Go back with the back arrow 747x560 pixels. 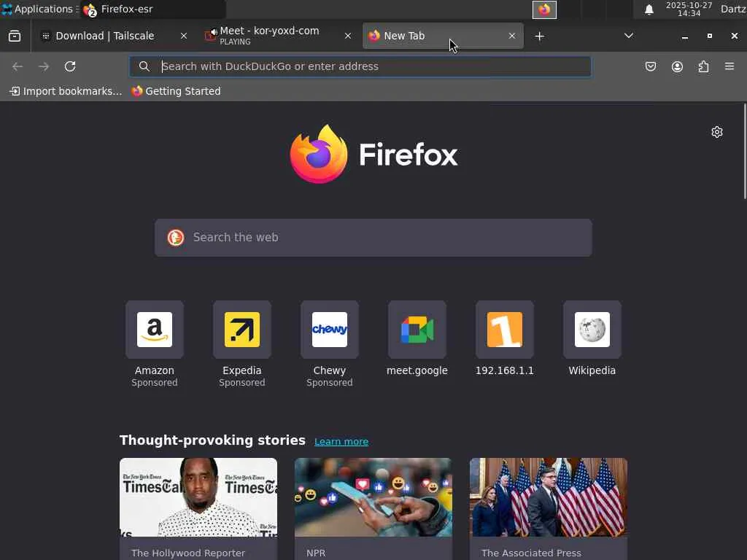[18, 66]
